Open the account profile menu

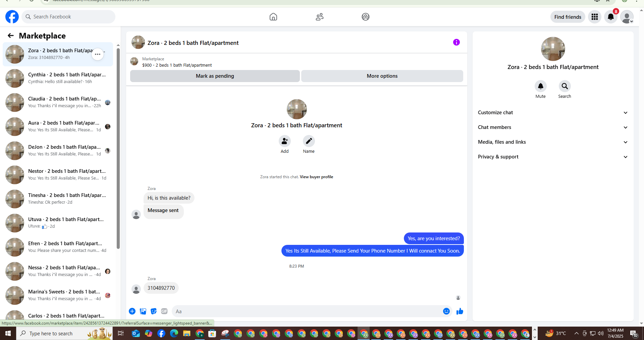click(627, 17)
